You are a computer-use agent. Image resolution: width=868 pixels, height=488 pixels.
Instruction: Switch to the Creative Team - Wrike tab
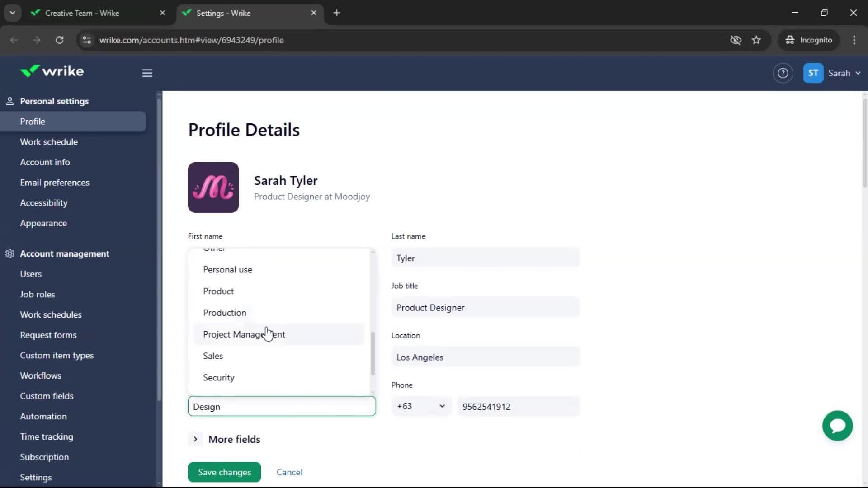click(98, 13)
